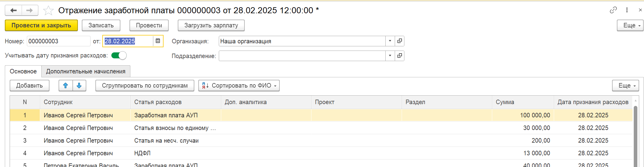Expand the Подразделение dropdown list
The height and width of the screenshot is (167, 644).
pos(390,56)
